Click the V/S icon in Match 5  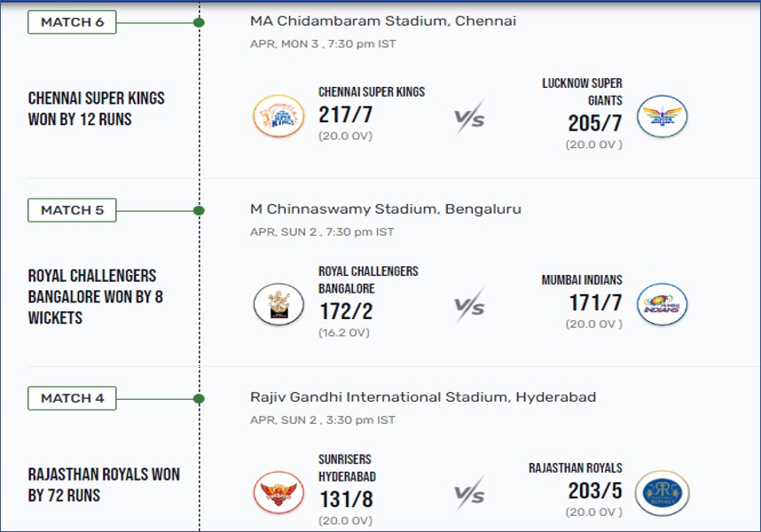pyautogui.click(x=469, y=306)
